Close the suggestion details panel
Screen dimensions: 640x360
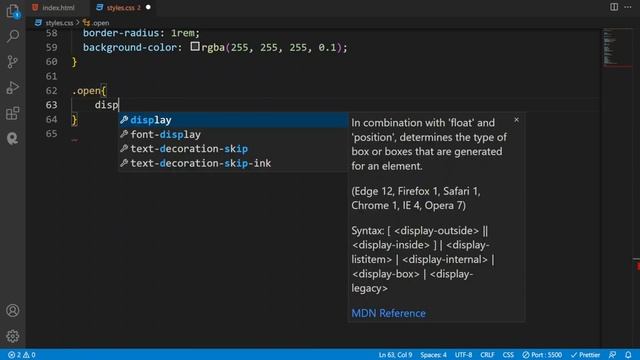(516, 120)
